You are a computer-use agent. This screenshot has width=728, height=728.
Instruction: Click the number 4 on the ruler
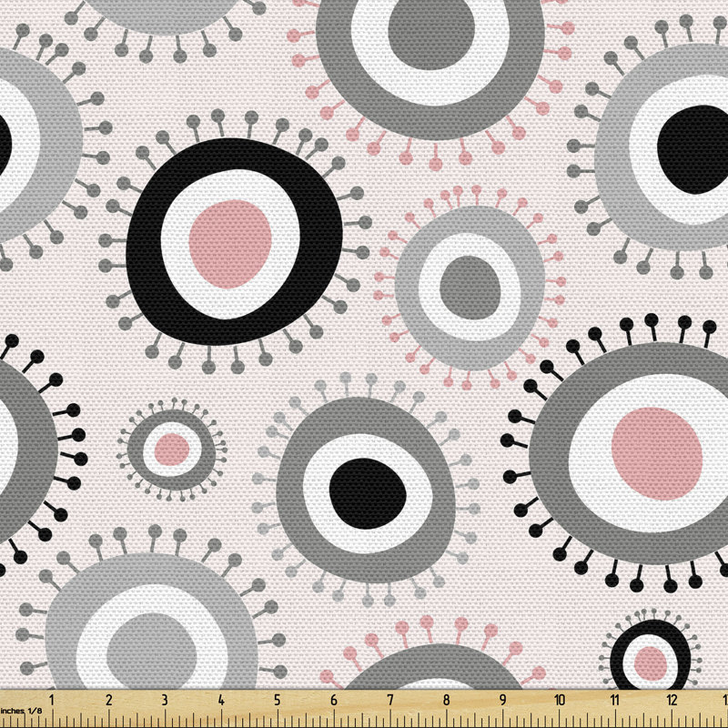[221, 700]
